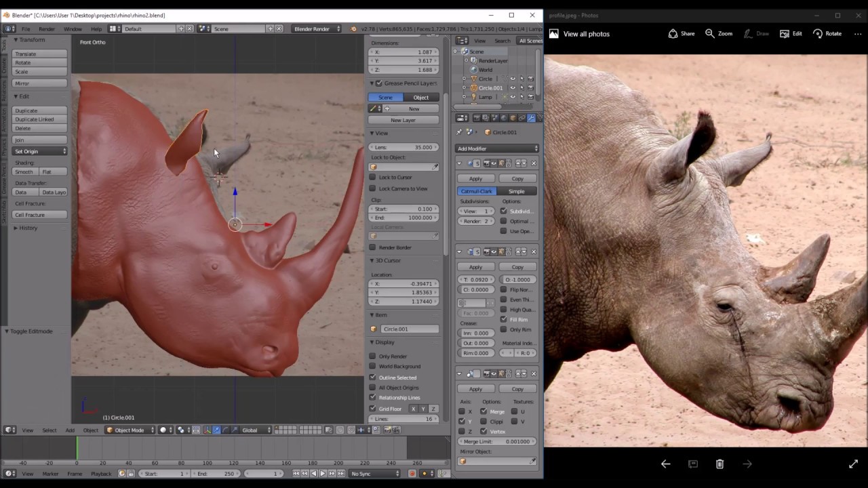Click the Zoom magnifier in Photos toolbar
This screenshot has height=488, width=868.
coord(719,33)
